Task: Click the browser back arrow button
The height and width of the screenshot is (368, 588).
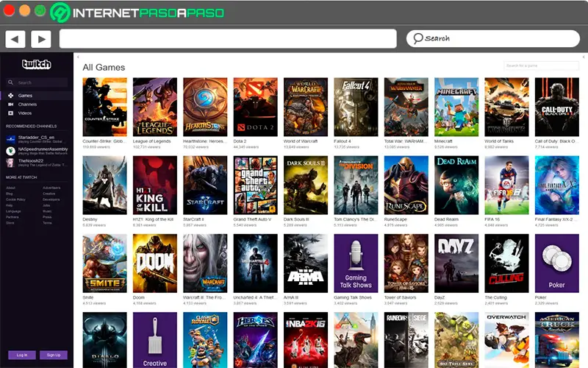Action: click(x=15, y=39)
